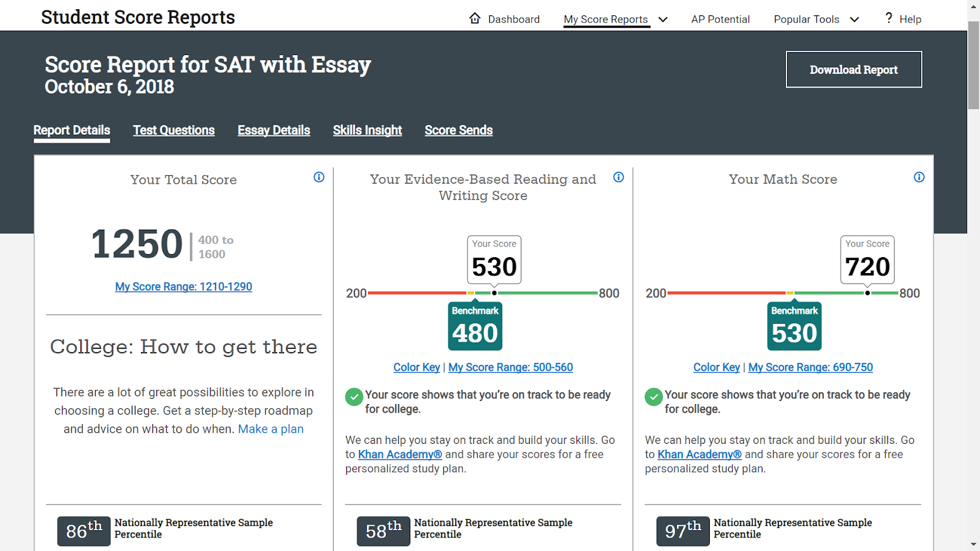Open Total Score info icon

click(x=319, y=177)
